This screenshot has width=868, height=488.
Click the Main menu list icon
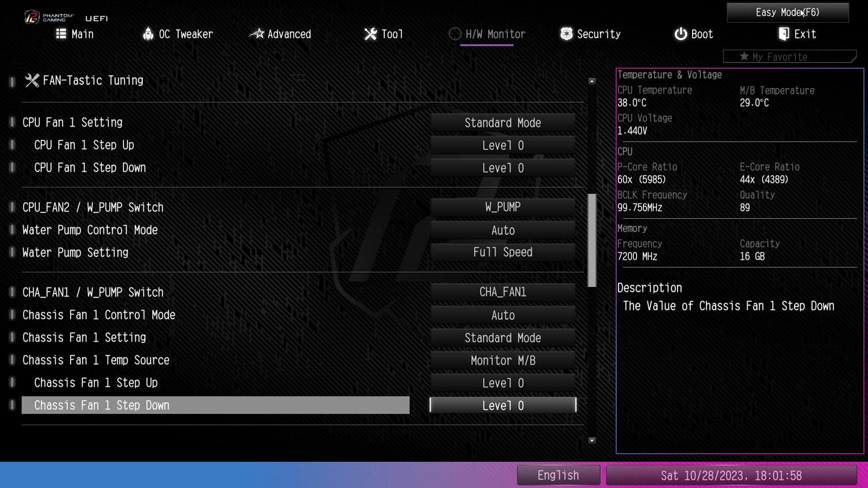point(61,34)
